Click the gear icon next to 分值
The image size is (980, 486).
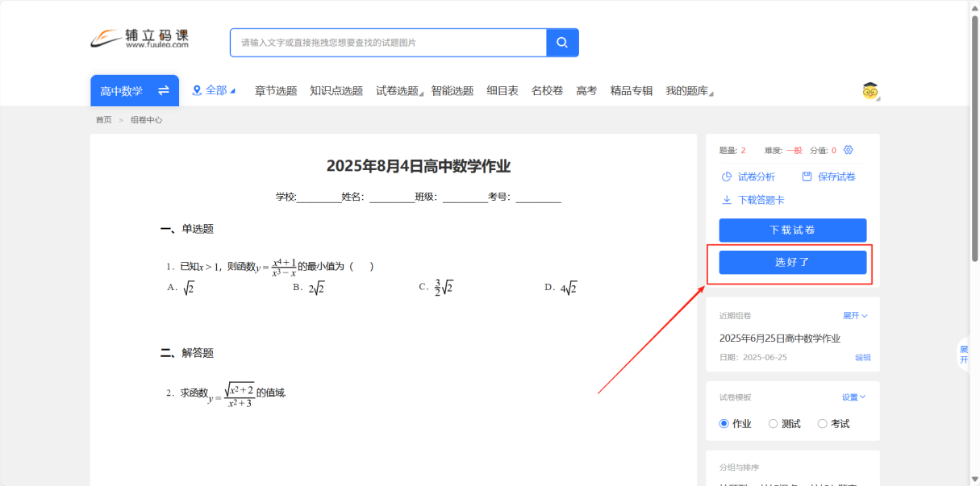[848, 150]
